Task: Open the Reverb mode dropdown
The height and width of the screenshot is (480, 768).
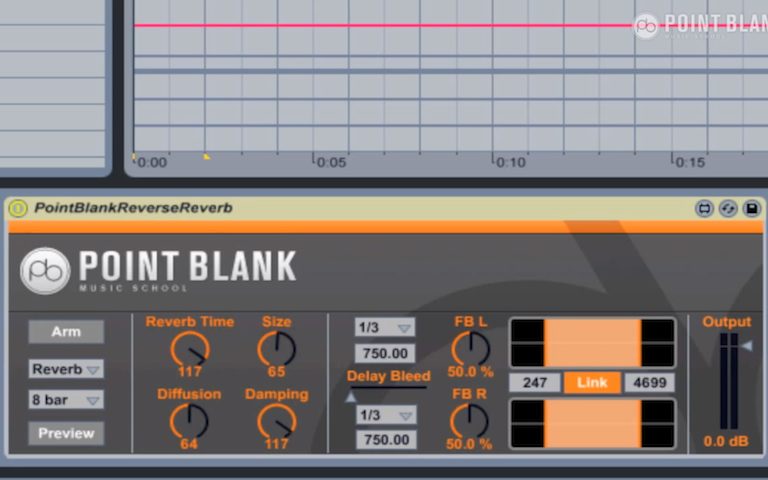Action: click(x=66, y=369)
